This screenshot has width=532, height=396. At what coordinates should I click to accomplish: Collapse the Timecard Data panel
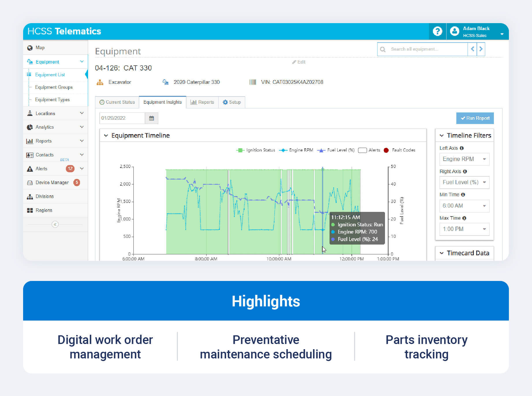(x=442, y=253)
